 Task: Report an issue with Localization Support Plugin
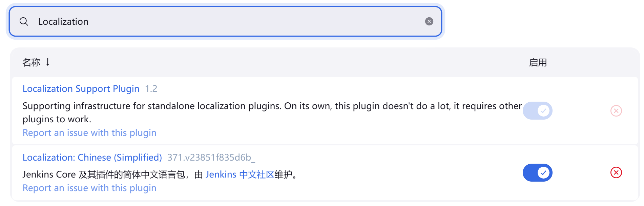click(x=89, y=133)
